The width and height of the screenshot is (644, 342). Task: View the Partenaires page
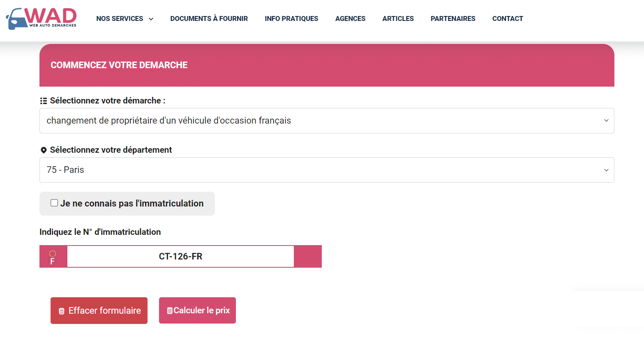[x=453, y=18]
